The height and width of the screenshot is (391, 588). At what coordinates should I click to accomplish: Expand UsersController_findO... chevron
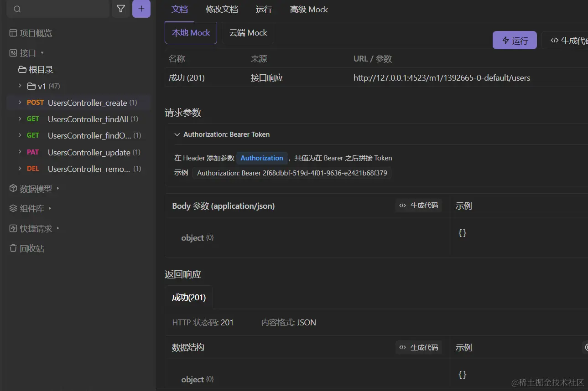pyautogui.click(x=20, y=135)
